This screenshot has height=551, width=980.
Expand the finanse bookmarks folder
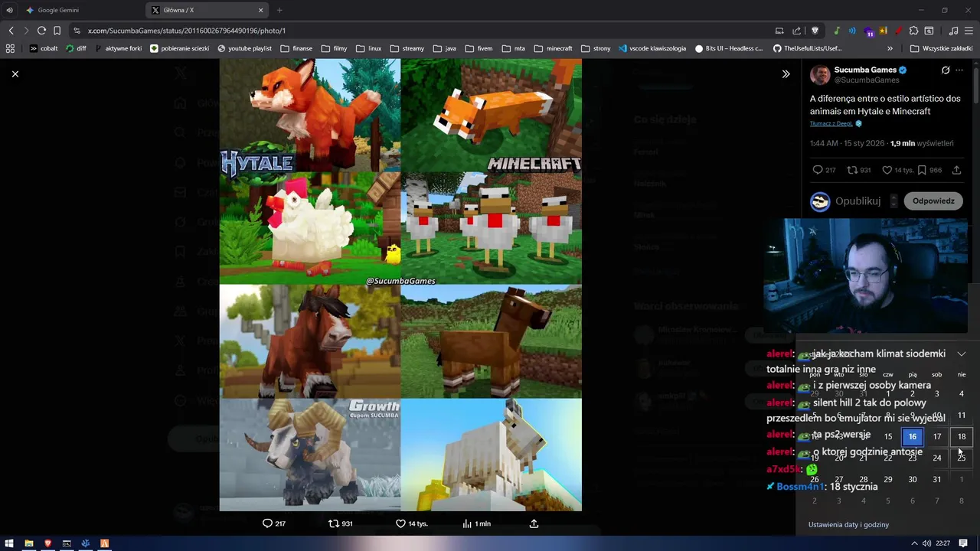[x=296, y=48]
